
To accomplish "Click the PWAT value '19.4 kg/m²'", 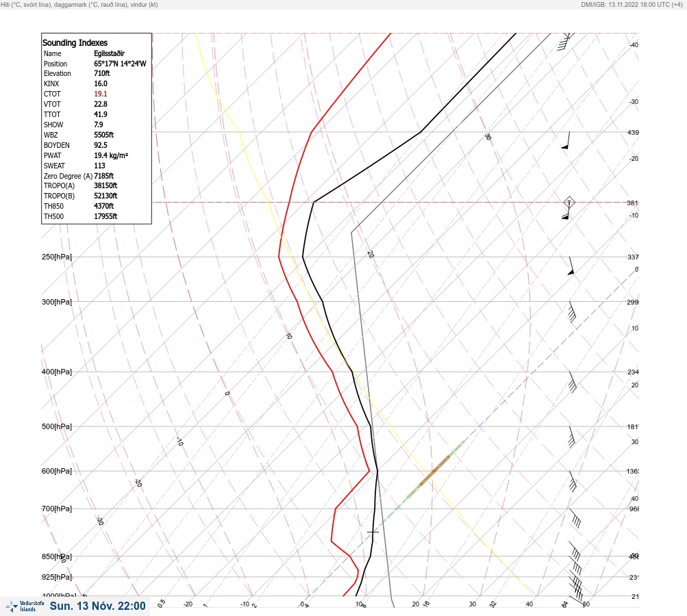I will pos(111,155).
